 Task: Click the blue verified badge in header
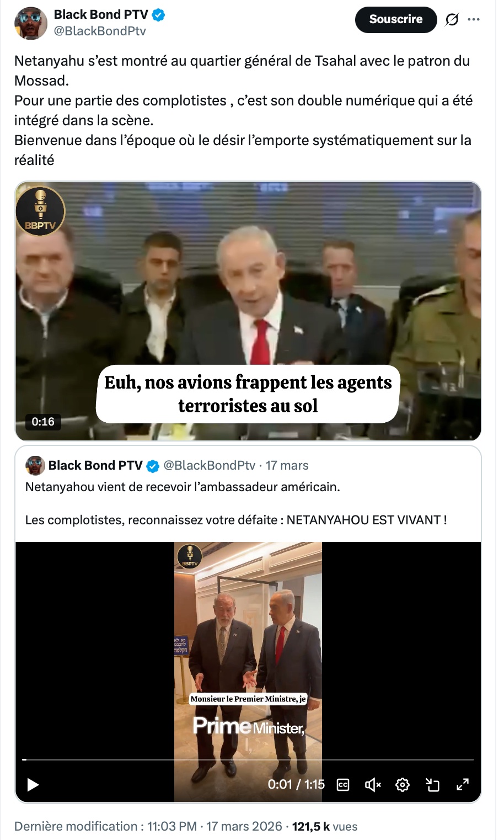(158, 15)
